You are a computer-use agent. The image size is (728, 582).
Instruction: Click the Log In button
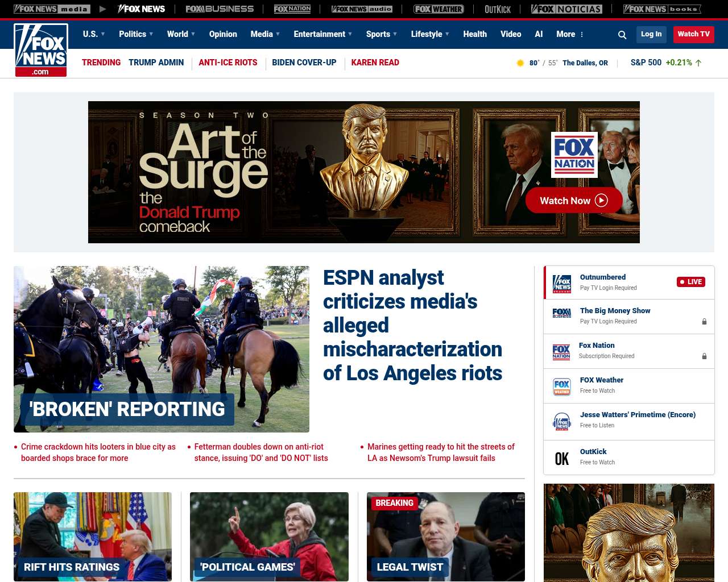[x=651, y=35]
